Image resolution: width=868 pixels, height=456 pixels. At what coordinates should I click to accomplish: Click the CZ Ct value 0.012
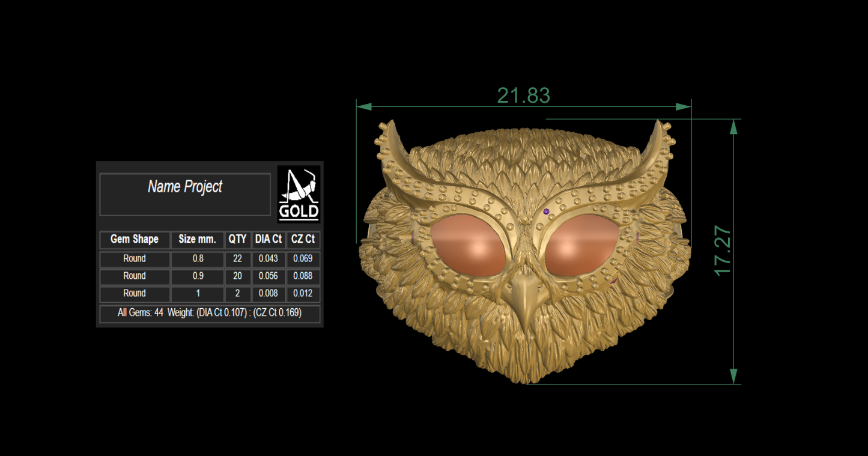coord(303,294)
